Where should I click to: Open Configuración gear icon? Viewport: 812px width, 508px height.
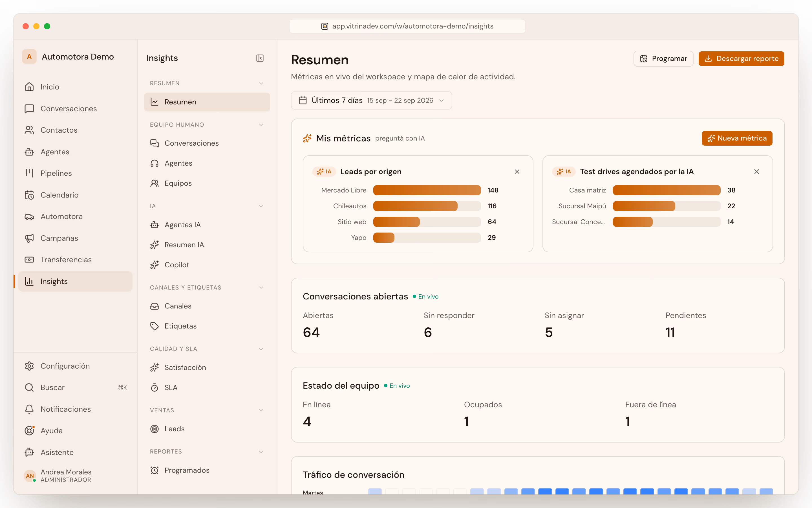[x=29, y=366]
